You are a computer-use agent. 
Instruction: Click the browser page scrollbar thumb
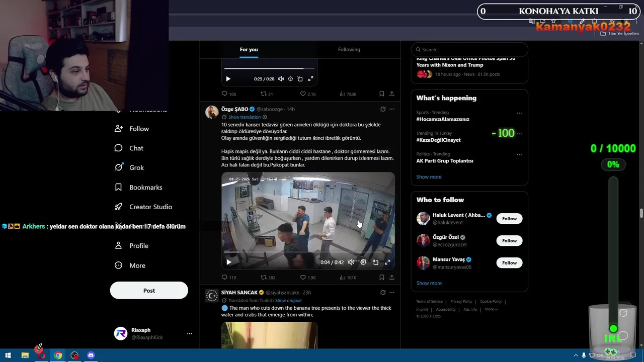click(641, 214)
